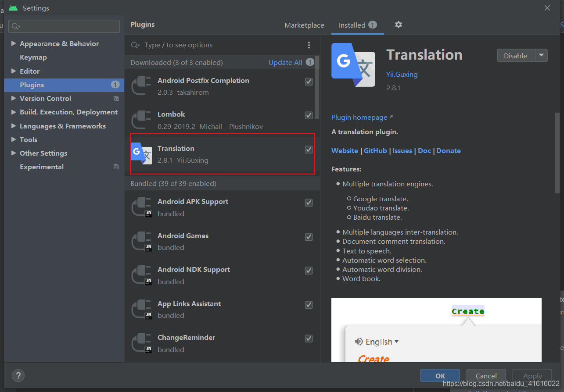The width and height of the screenshot is (564, 392).
Task: Click the ChangeReminder plugin icon
Action: click(141, 343)
